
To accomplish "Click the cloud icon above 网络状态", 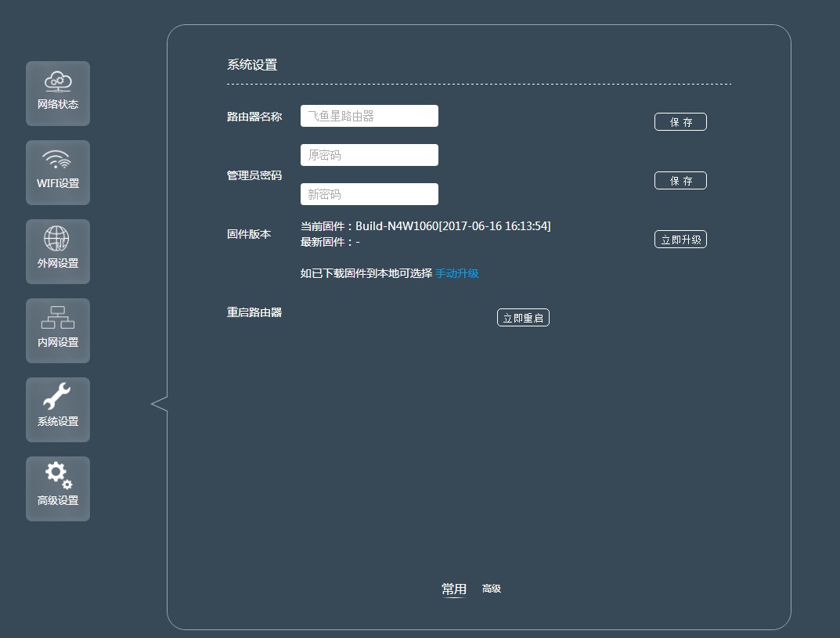I will (x=57, y=81).
